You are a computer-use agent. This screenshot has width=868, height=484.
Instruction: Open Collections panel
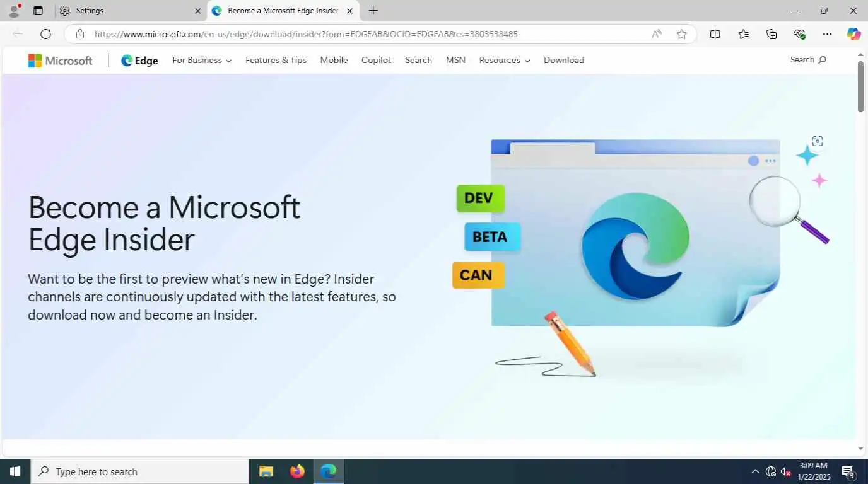771,34
